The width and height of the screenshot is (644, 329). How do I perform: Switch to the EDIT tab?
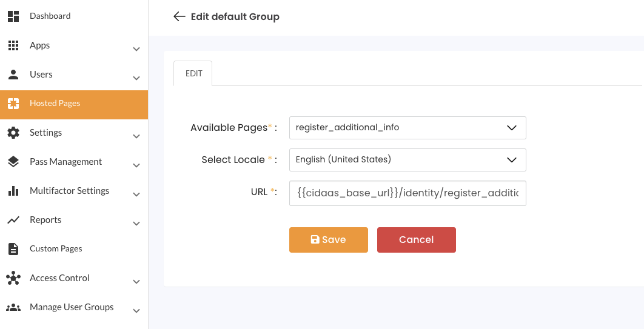coord(193,73)
